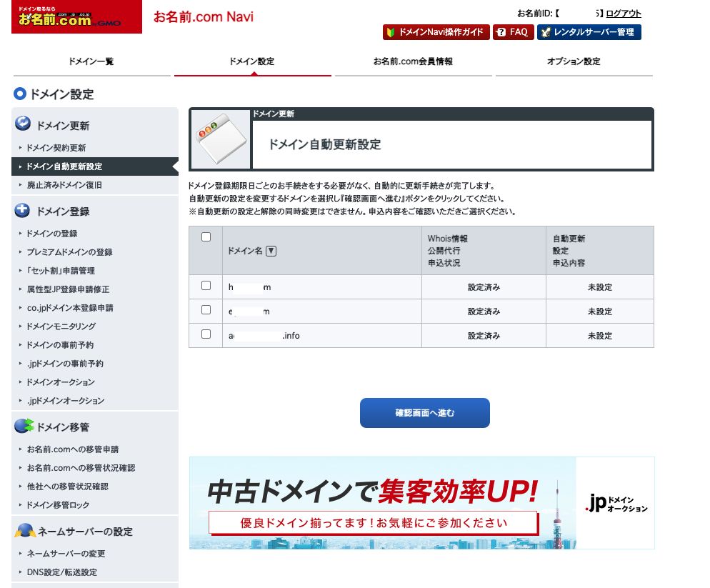Click the ドメイン移管 globe arrow icon

click(24, 426)
